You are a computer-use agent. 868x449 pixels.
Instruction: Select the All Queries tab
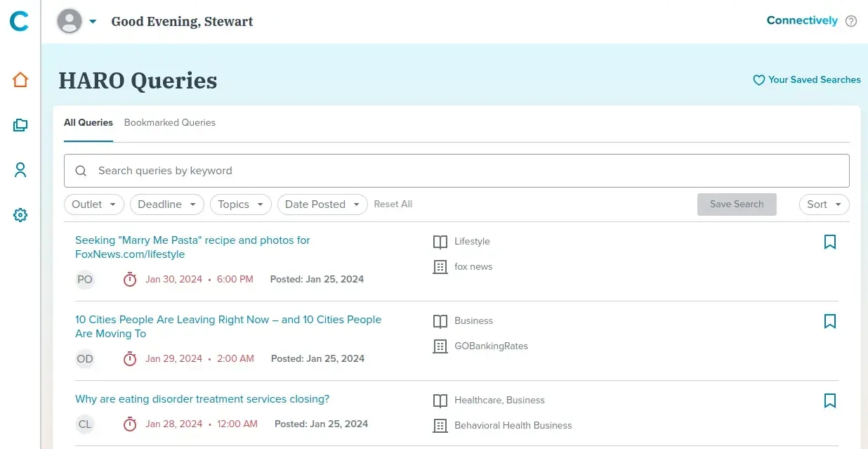point(88,122)
